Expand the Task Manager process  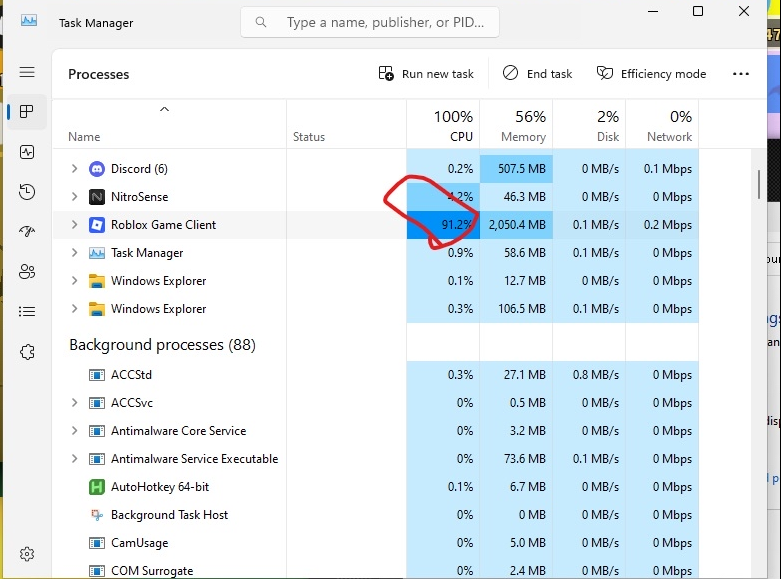tap(75, 253)
